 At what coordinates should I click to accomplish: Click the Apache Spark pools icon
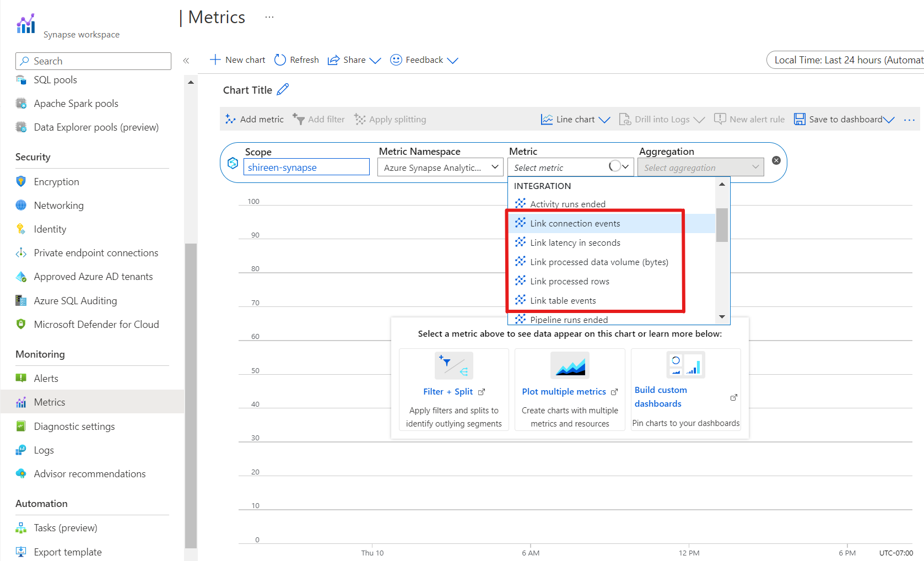click(21, 104)
